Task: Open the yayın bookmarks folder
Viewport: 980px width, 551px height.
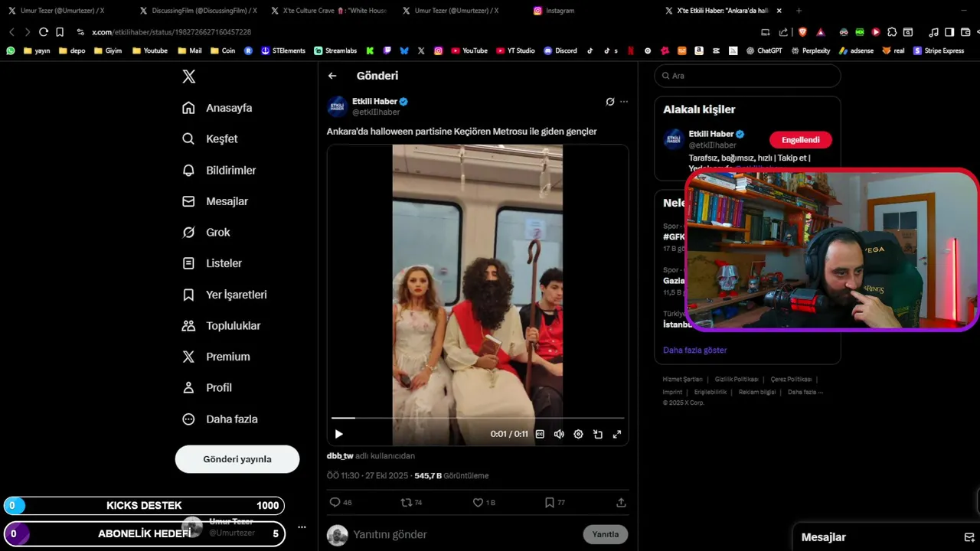Action: pyautogui.click(x=37, y=51)
